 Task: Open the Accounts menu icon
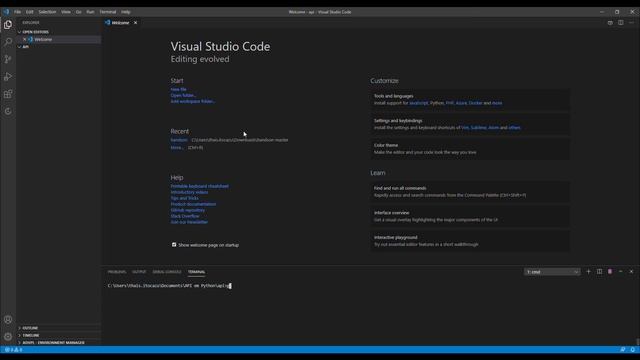click(8, 320)
